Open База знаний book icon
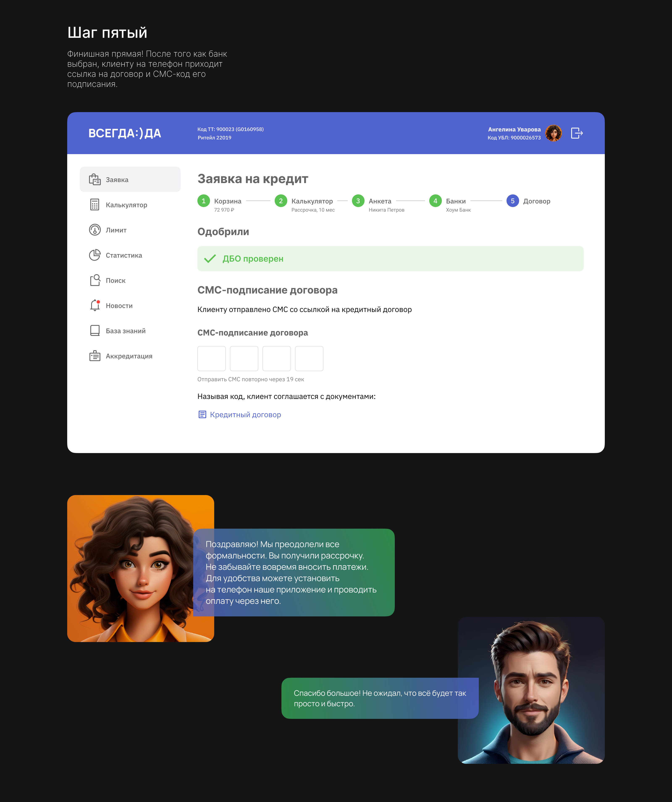This screenshot has width=672, height=802. coord(95,331)
